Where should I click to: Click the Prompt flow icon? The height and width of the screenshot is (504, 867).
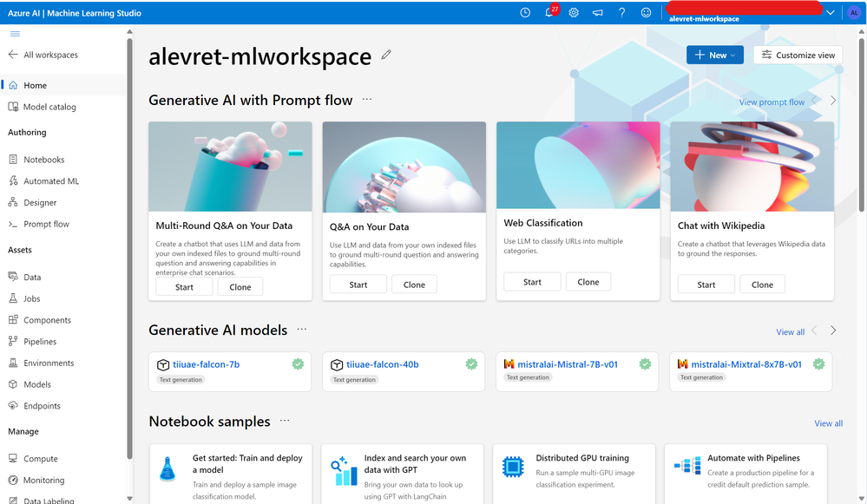click(13, 224)
